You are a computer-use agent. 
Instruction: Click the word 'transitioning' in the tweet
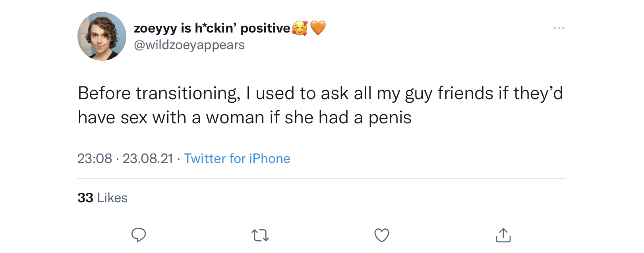(188, 94)
